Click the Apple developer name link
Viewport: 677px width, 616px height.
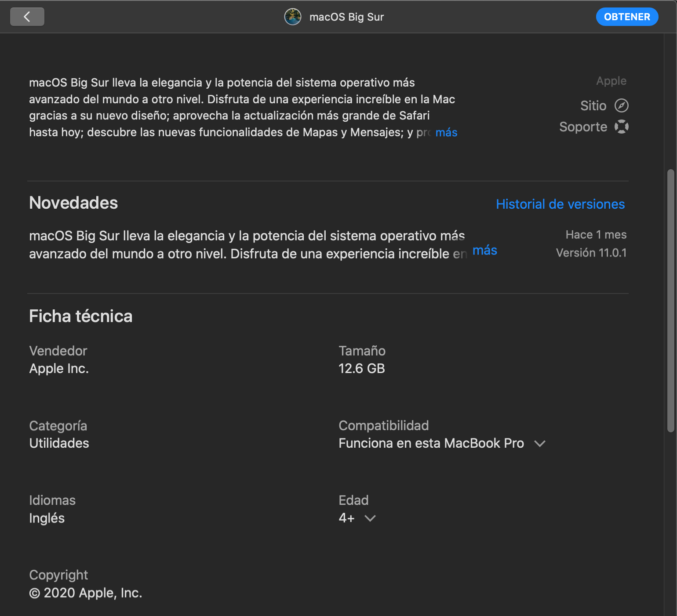(x=611, y=81)
